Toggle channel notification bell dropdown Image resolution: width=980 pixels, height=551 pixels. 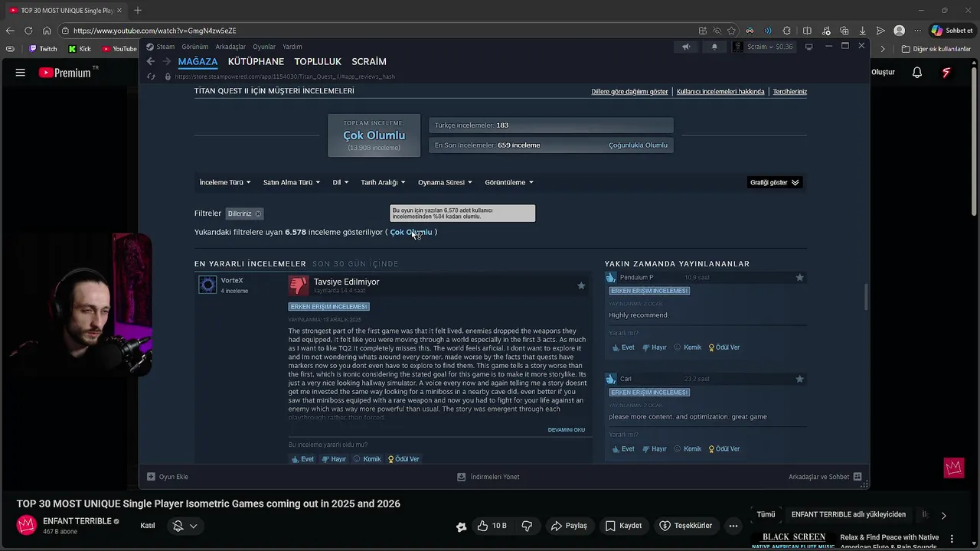point(185,526)
